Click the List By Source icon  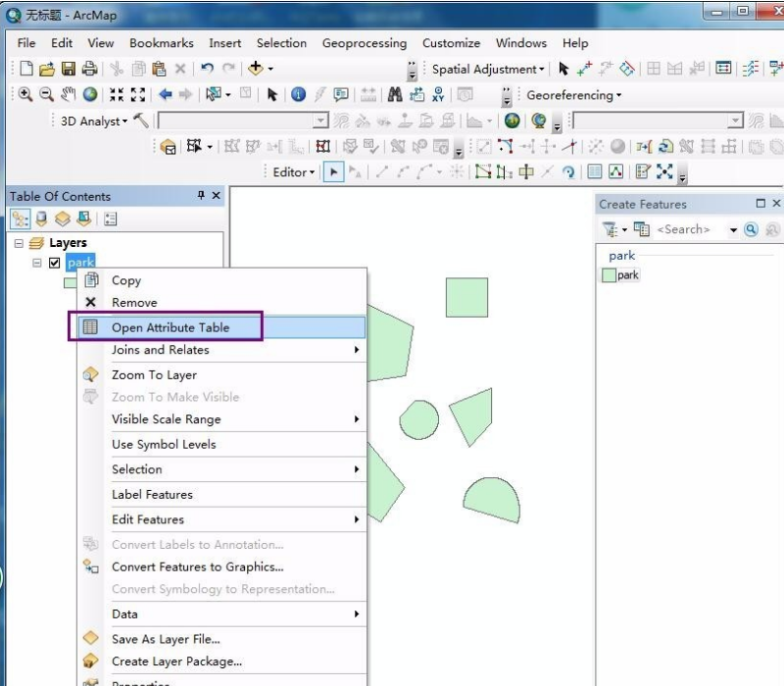(x=41, y=219)
